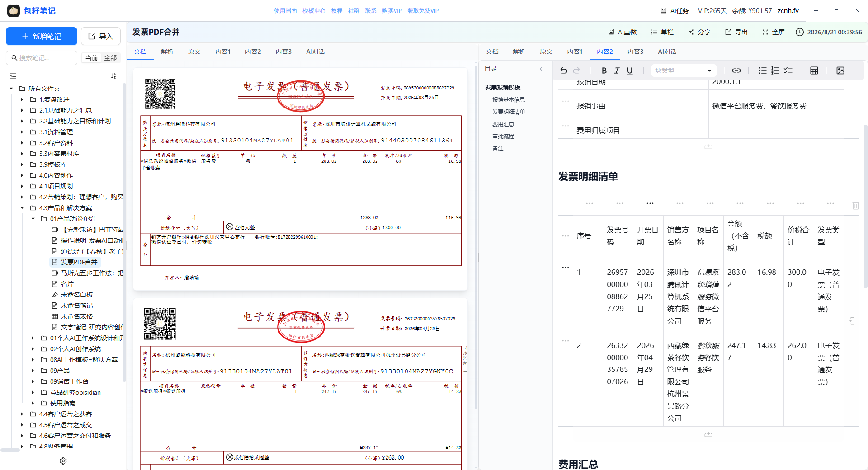Export the note via 导出

(x=736, y=32)
